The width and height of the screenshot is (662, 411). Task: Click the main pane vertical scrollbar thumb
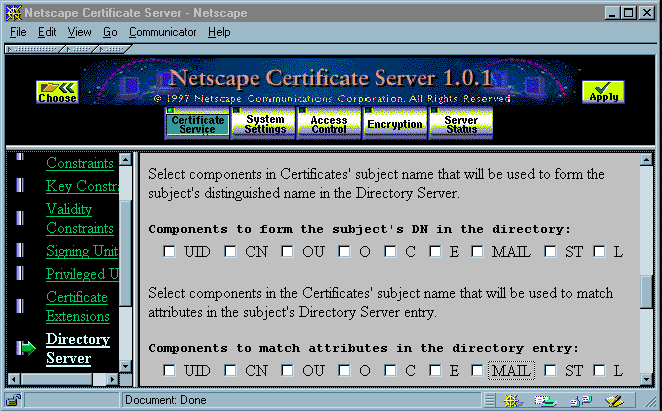pos(646,292)
